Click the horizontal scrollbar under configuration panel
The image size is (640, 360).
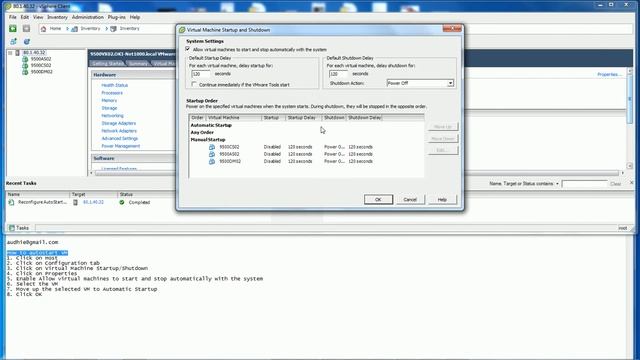click(357, 173)
